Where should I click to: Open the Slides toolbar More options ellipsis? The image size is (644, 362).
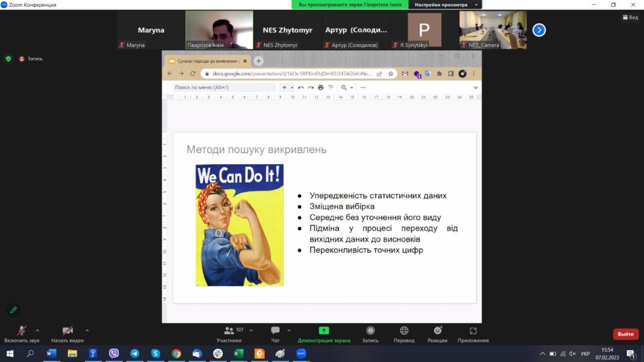363,87
